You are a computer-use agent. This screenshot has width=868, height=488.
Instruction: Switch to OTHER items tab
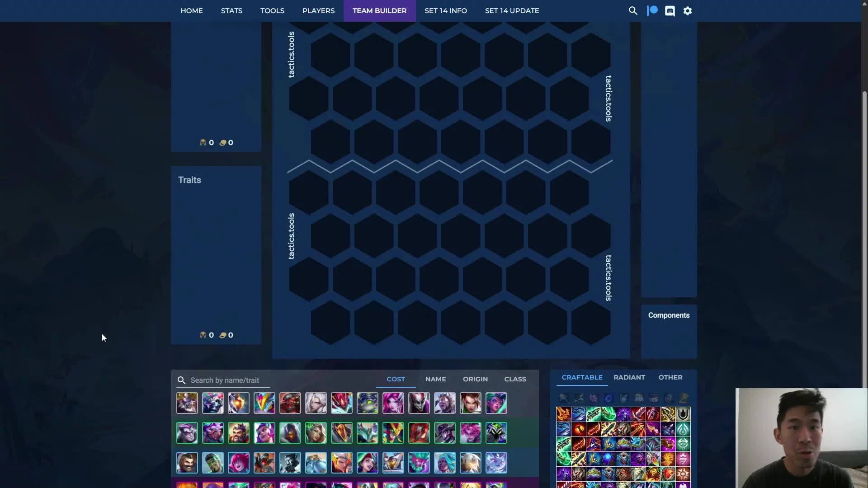pyautogui.click(x=670, y=377)
